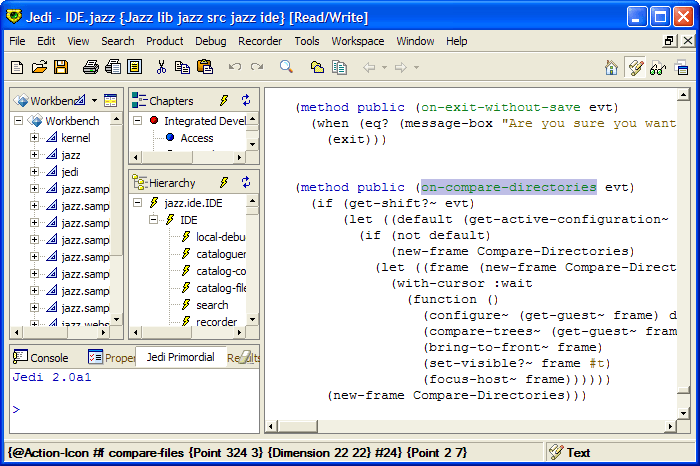This screenshot has width=700, height=466.
Task: Click the pencil checklist icon on the right toolbar
Action: [635, 68]
